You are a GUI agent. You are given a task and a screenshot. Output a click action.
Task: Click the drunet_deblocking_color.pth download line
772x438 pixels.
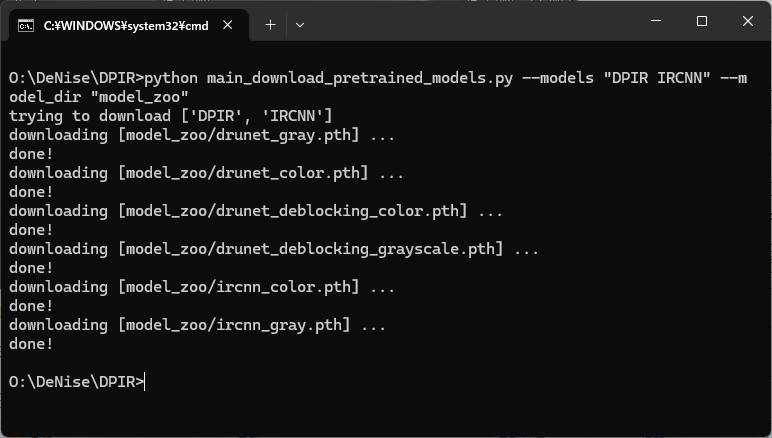point(256,211)
